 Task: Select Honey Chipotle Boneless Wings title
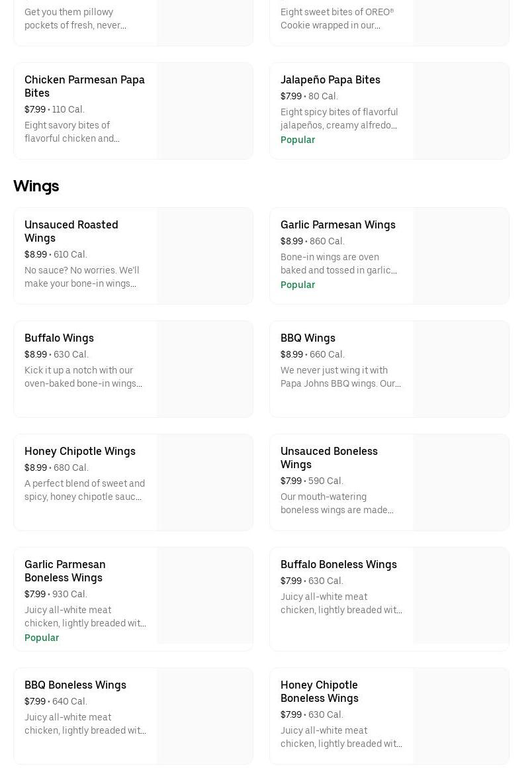tap(319, 691)
